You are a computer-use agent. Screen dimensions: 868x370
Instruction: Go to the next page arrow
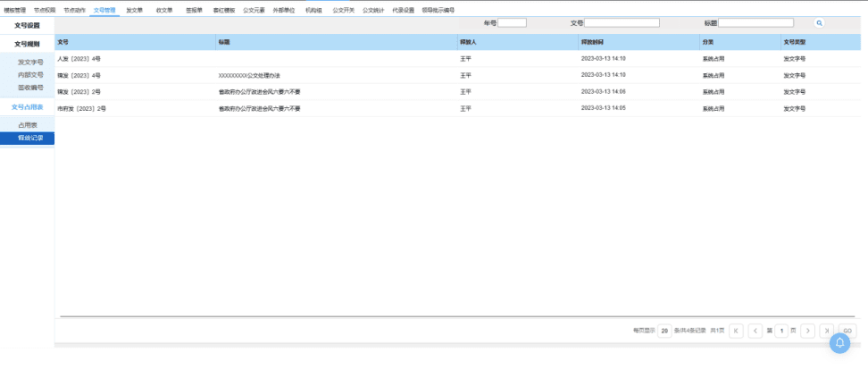(x=807, y=331)
